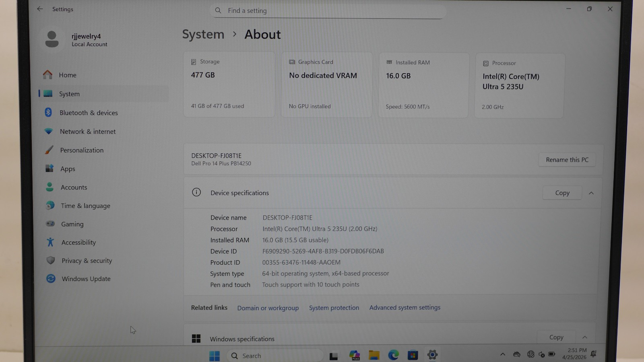
Task: Click the sync icon beside Windows Update
Action: (51, 278)
